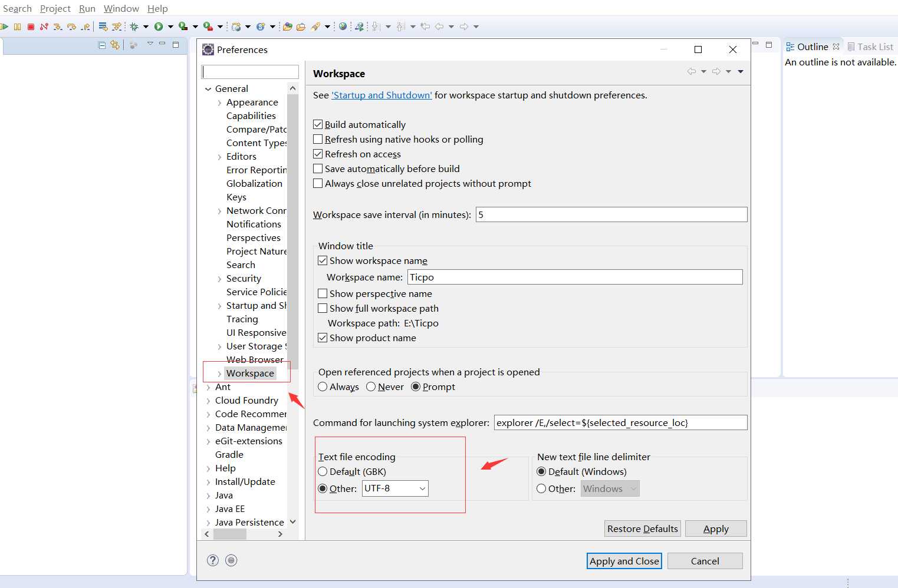Click the green Run toolbar icon
This screenshot has width=898, height=588.
159,27
